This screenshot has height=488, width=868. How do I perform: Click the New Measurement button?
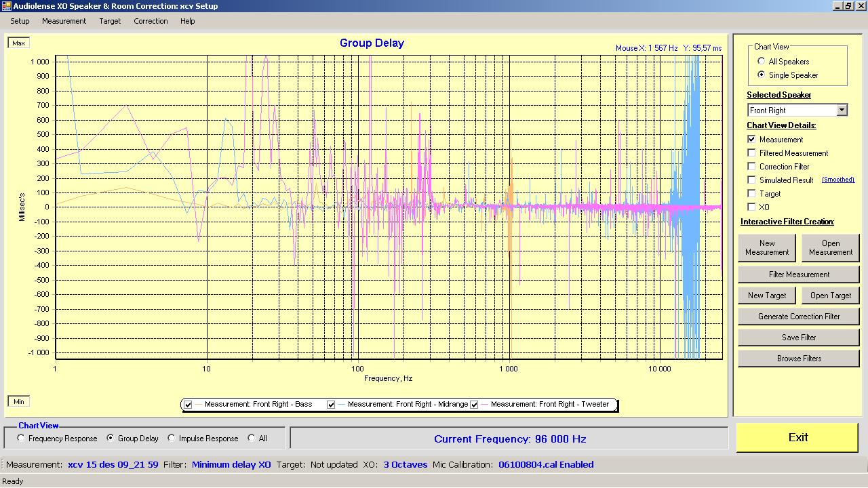coord(767,247)
